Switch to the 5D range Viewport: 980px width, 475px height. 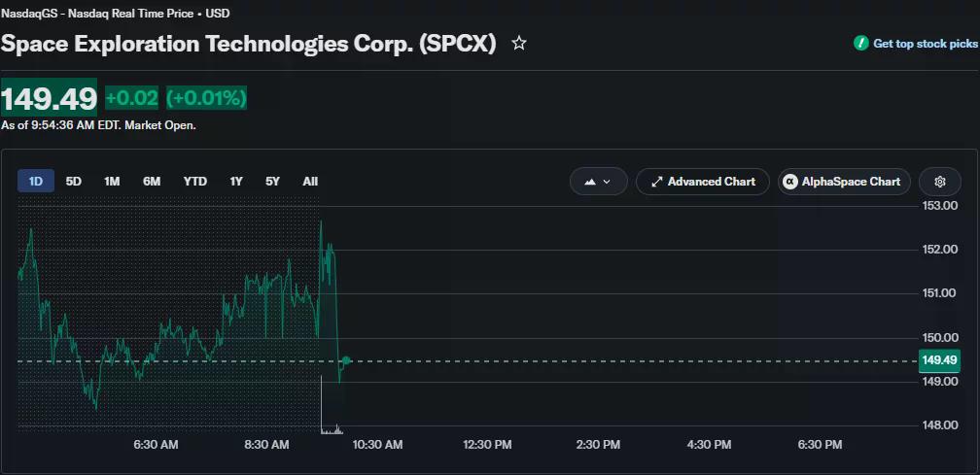click(74, 181)
